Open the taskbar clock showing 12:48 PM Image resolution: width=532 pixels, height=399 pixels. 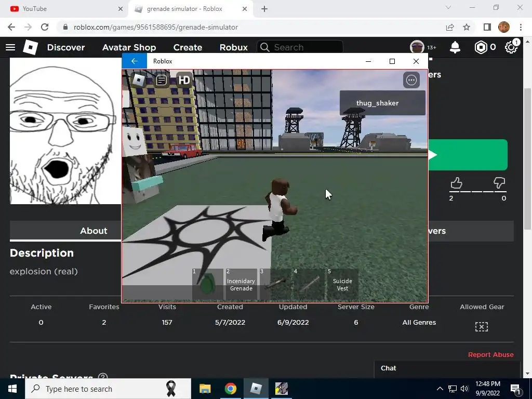tap(487, 389)
